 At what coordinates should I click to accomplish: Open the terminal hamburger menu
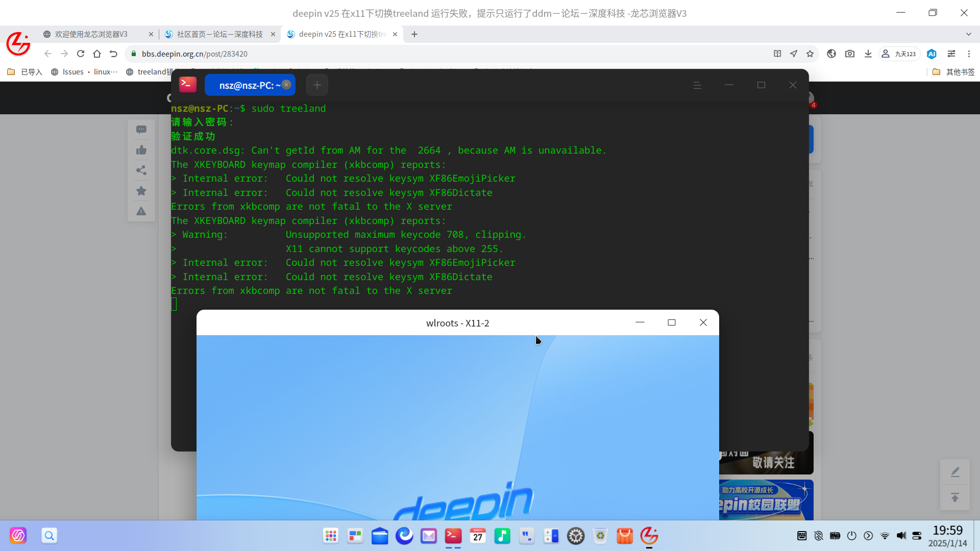[697, 85]
